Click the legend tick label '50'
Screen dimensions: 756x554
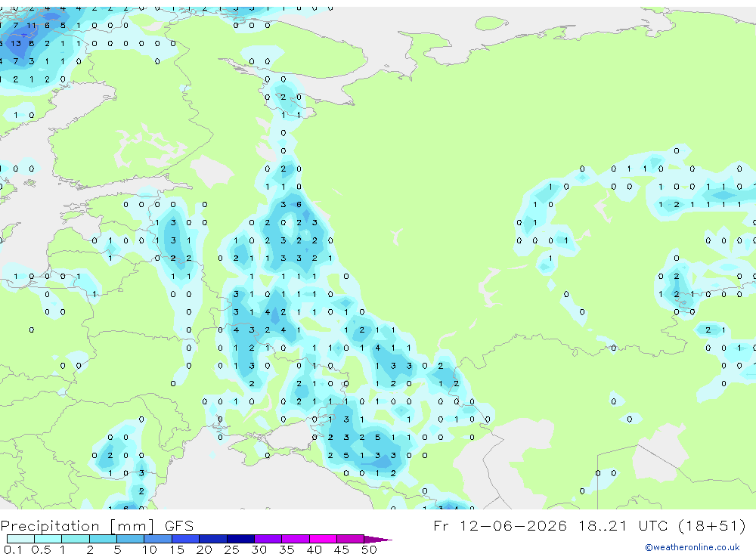pos(369,549)
